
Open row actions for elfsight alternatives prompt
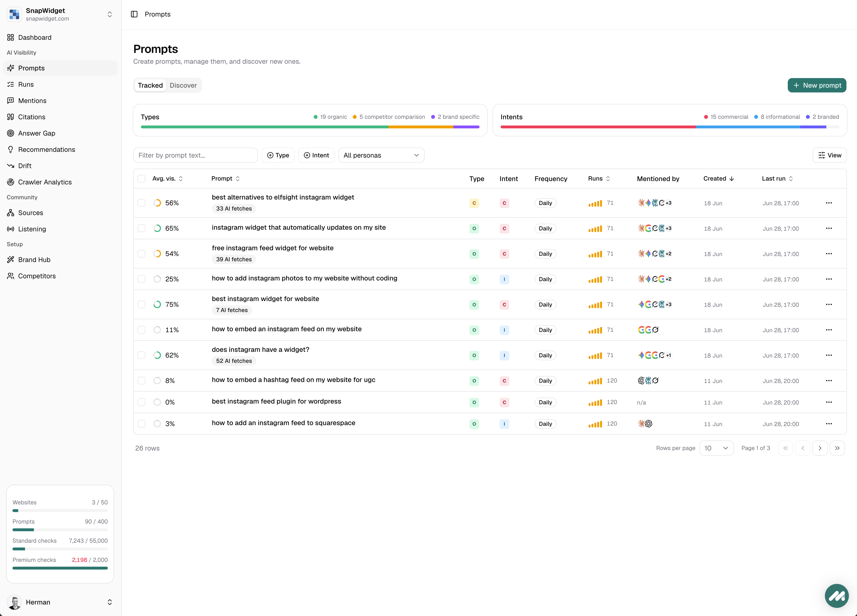click(829, 203)
